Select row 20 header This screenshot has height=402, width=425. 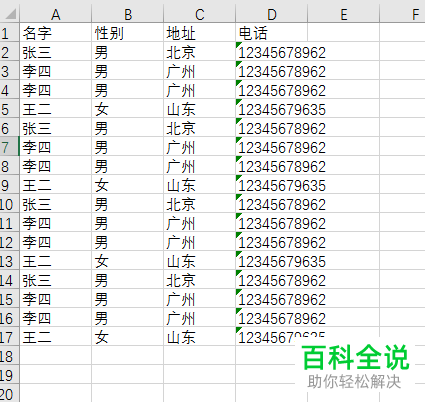tap(9, 394)
